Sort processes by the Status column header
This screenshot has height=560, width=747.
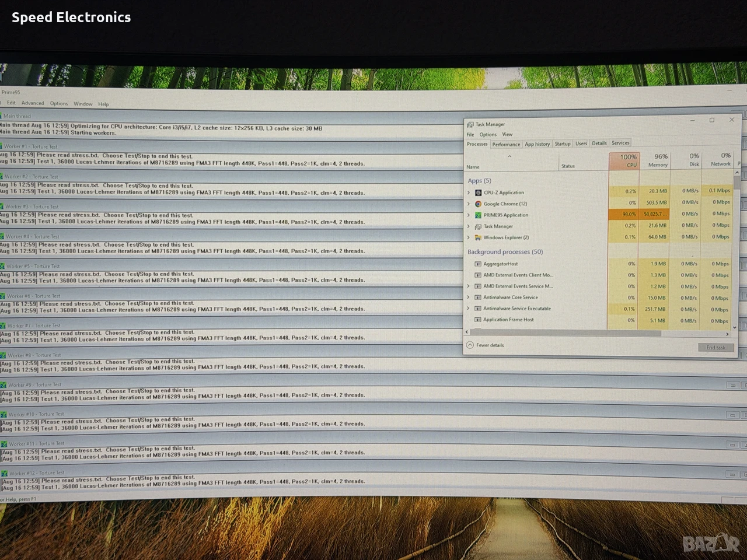tap(584, 162)
